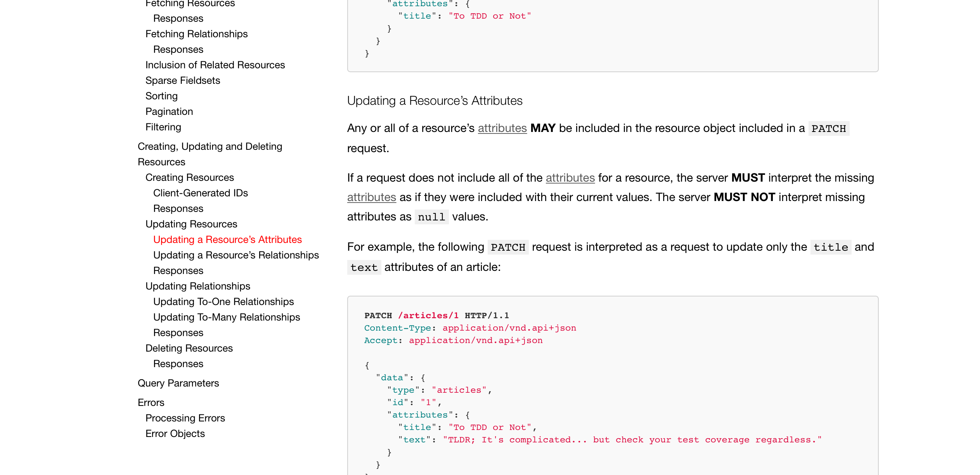Click the /articles/1 path in code block
The height and width of the screenshot is (475, 980).
[428, 316]
